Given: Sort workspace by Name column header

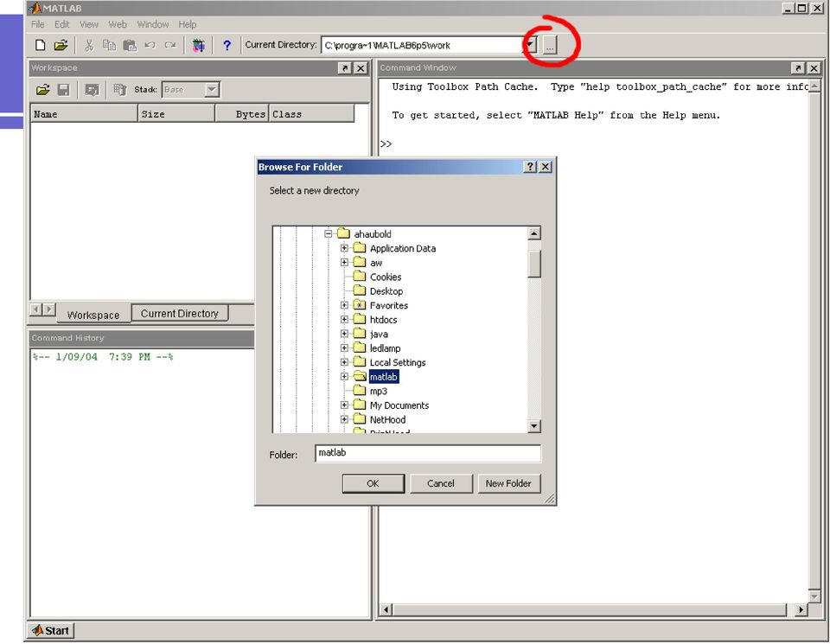Looking at the screenshot, I should 84,114.
